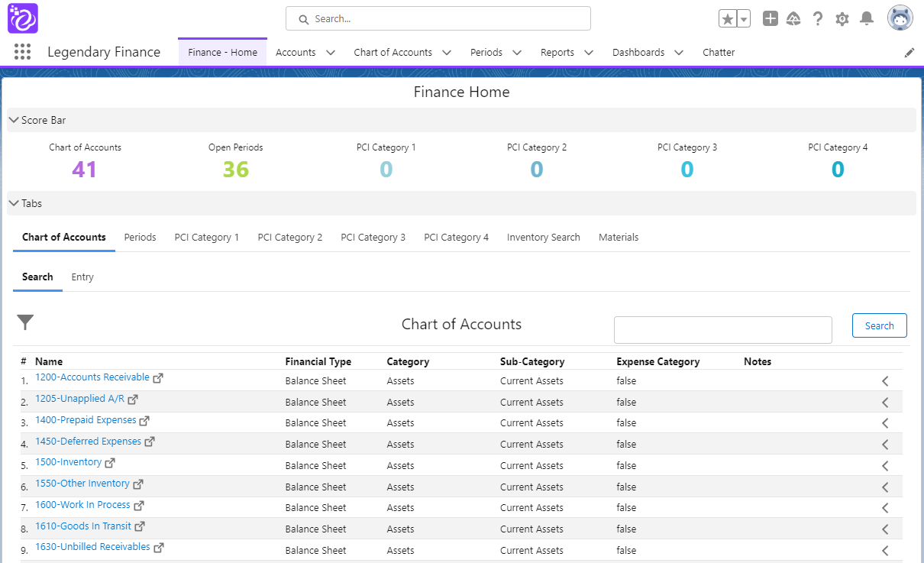Viewport: 924px width, 563px height.
Task: Expand the Chart of Accounts nav dropdown
Action: pos(447,53)
